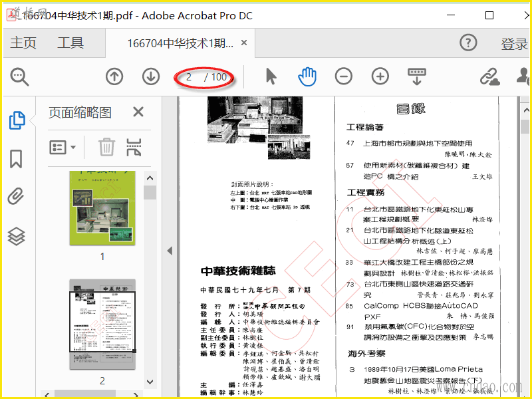The image size is (532, 399).
Task: Click the share link cloud icon
Action: tap(489, 76)
